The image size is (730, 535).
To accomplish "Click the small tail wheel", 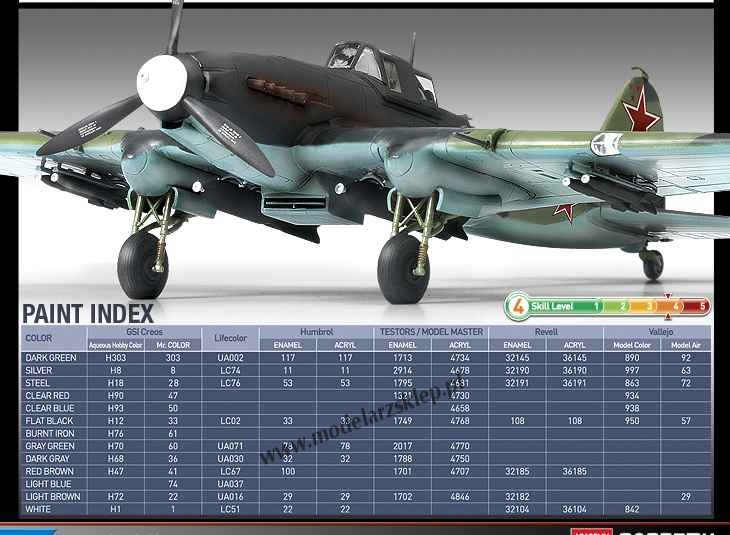I will (x=652, y=265).
